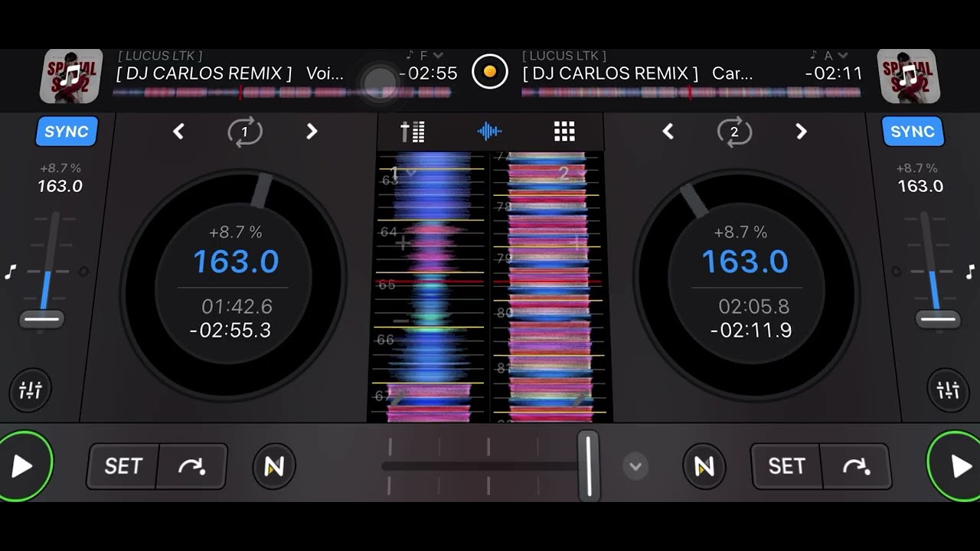Viewport: 980px width, 551px height.
Task: Open right deck album artwork library
Action: (x=908, y=76)
